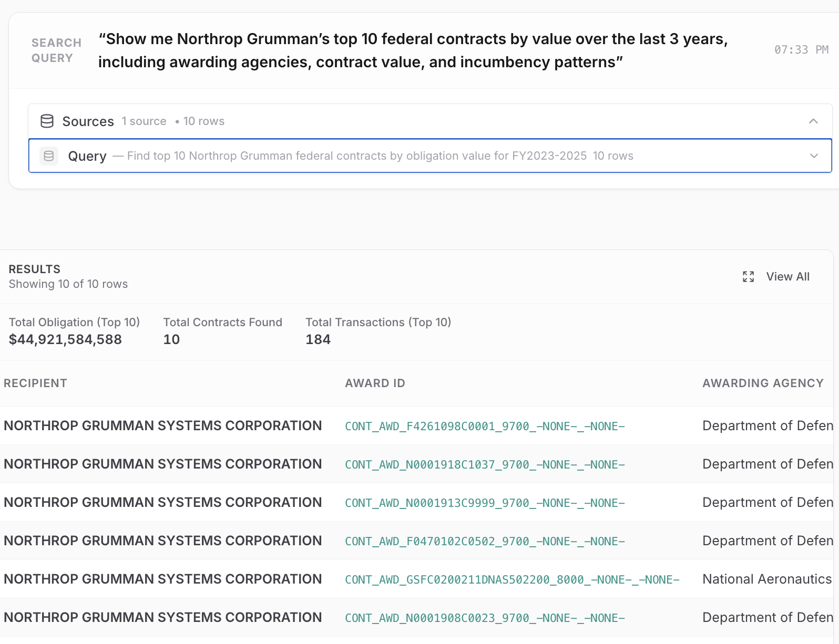This screenshot has width=839, height=644.
Task: Open award CONT_AWD_F4261098C0001_9700 link
Action: coord(485,426)
